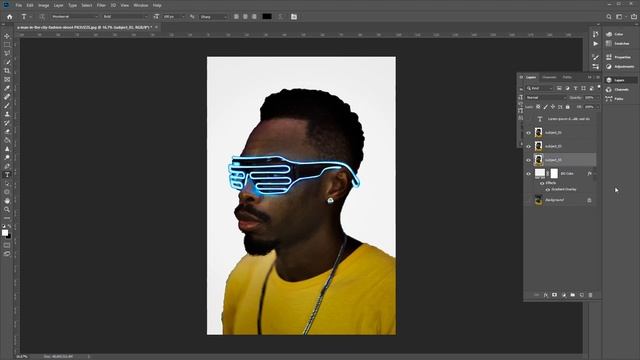640x360 pixels.
Task: Open the Properties panel button
Action: click(x=619, y=57)
